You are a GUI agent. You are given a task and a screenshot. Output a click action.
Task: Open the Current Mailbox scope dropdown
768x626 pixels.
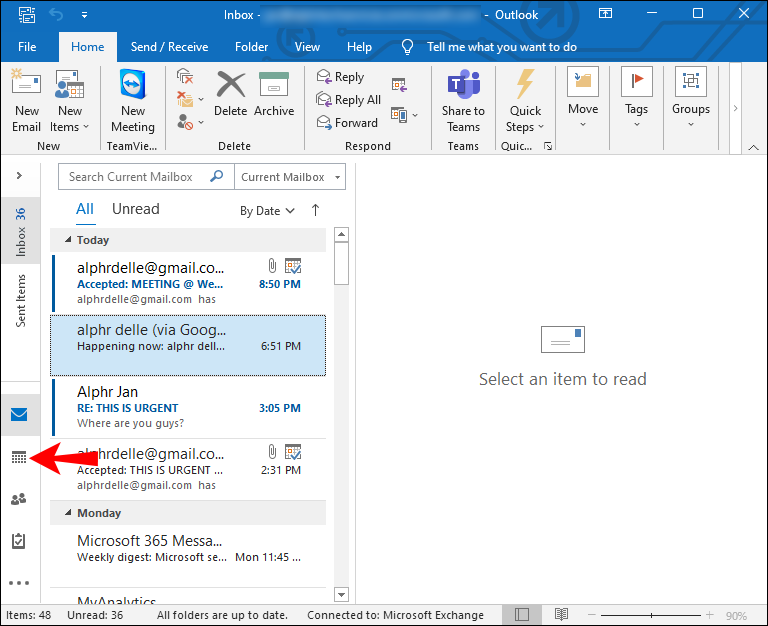(x=290, y=177)
